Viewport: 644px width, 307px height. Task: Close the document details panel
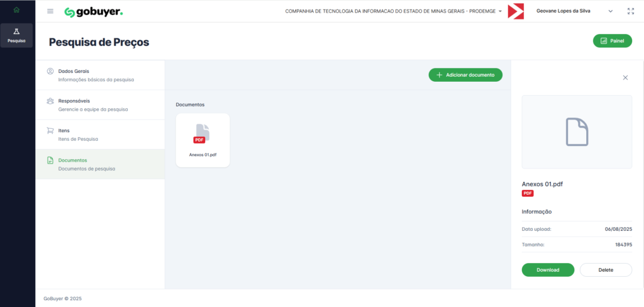[x=625, y=77]
